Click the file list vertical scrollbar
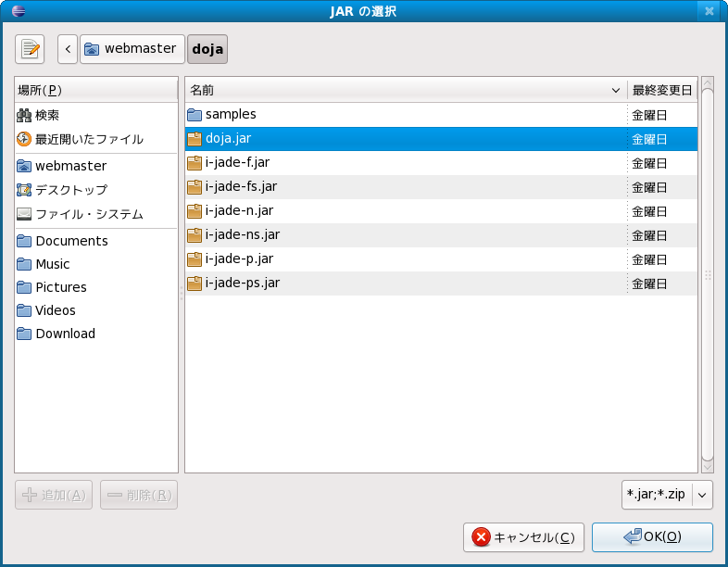This screenshot has height=567, width=728. (708, 273)
